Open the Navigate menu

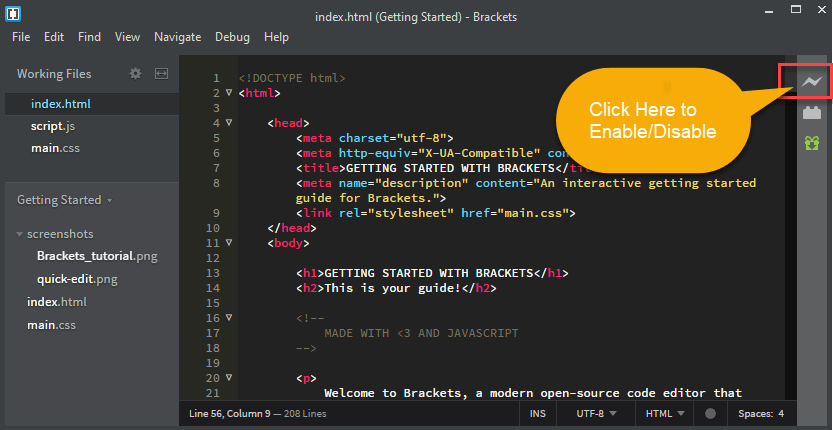[x=177, y=37]
